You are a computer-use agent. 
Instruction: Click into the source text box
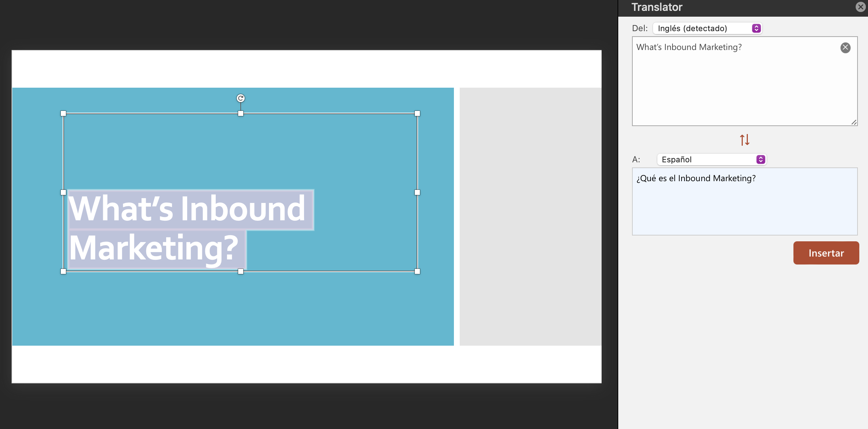click(x=745, y=81)
